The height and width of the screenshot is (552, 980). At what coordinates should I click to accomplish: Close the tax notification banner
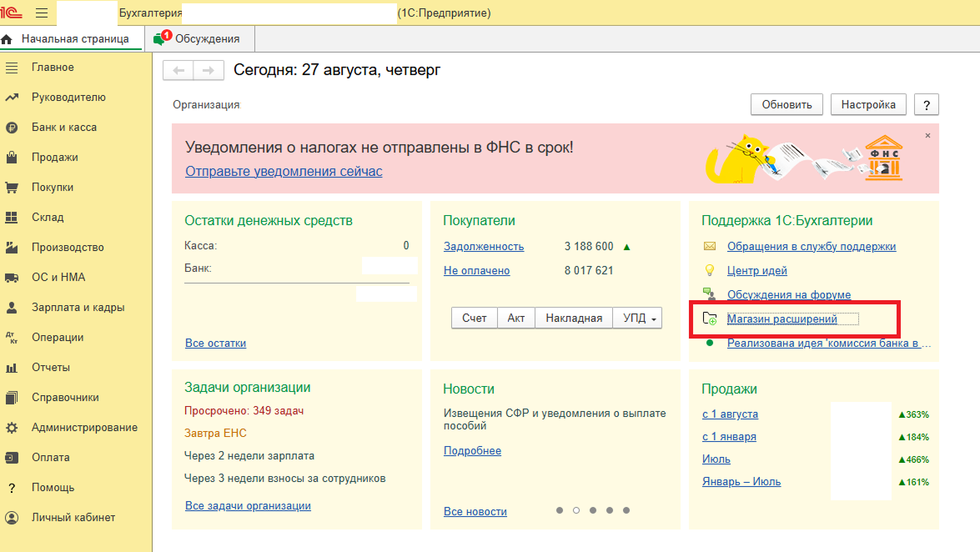pyautogui.click(x=927, y=135)
